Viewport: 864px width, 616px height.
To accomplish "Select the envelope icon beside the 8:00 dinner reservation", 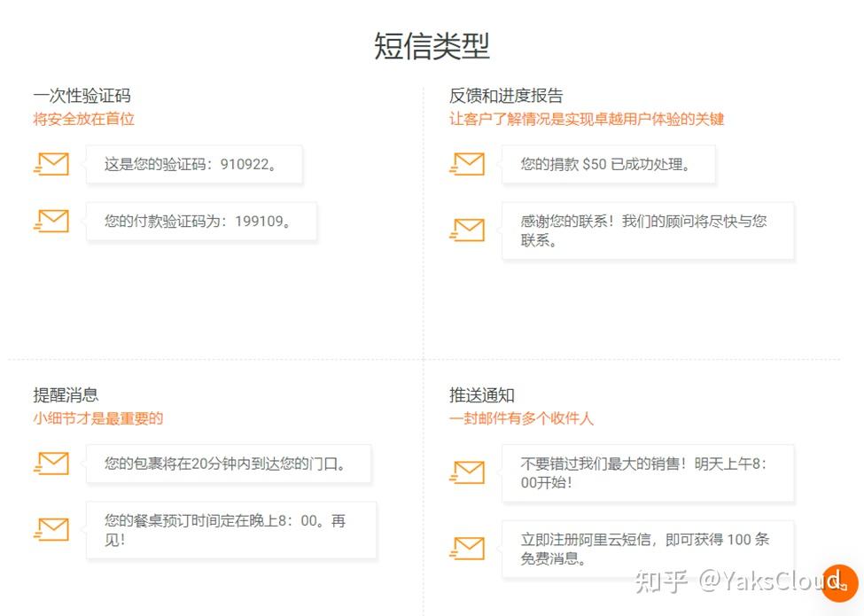I will (51, 529).
